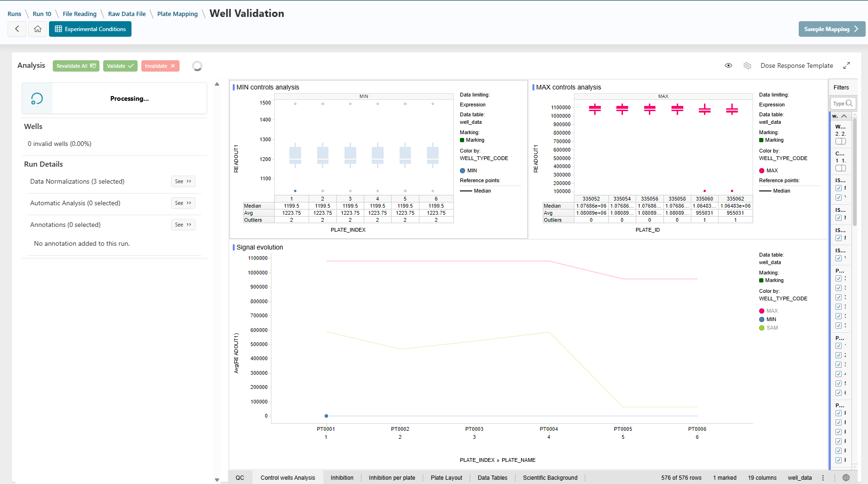The width and height of the screenshot is (868, 484).
Task: Open the PLATE_ID axis selector under MAX chart
Action: (647, 230)
